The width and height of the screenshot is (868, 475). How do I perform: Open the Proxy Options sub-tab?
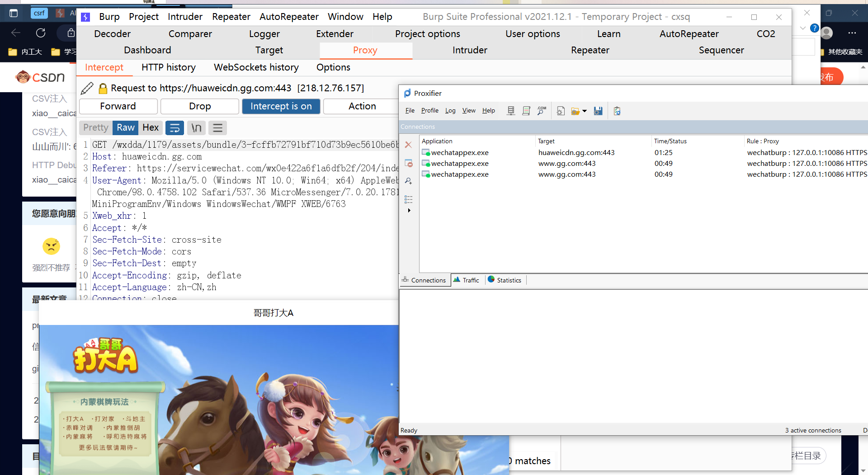[333, 67]
